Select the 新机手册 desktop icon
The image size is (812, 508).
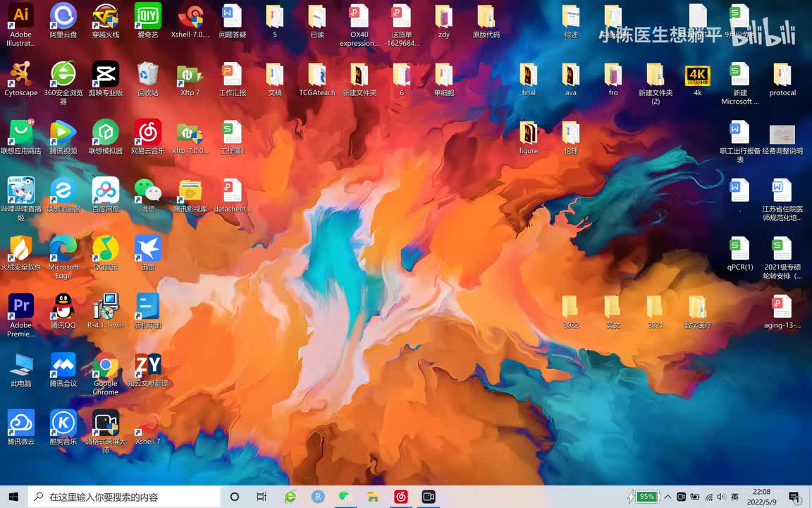tap(147, 310)
